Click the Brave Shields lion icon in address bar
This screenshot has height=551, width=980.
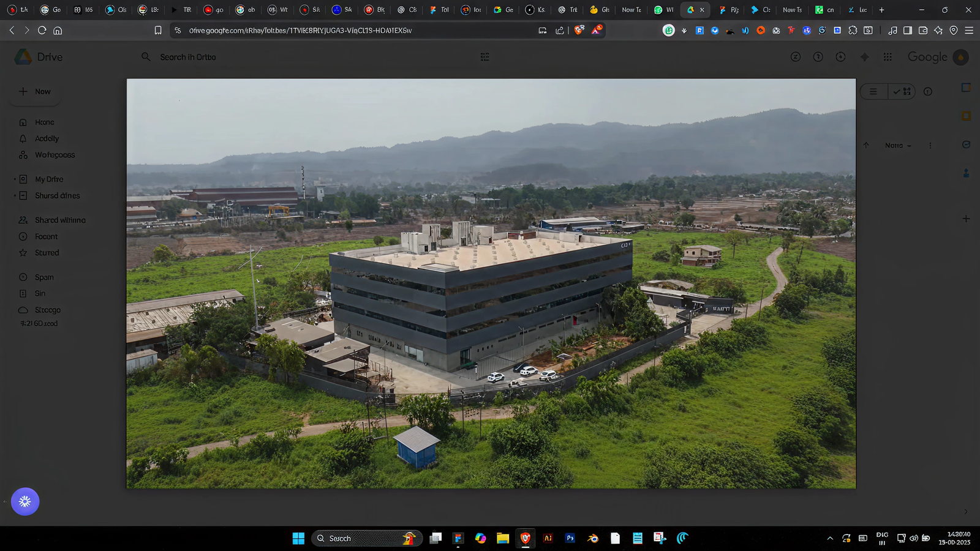tap(579, 30)
